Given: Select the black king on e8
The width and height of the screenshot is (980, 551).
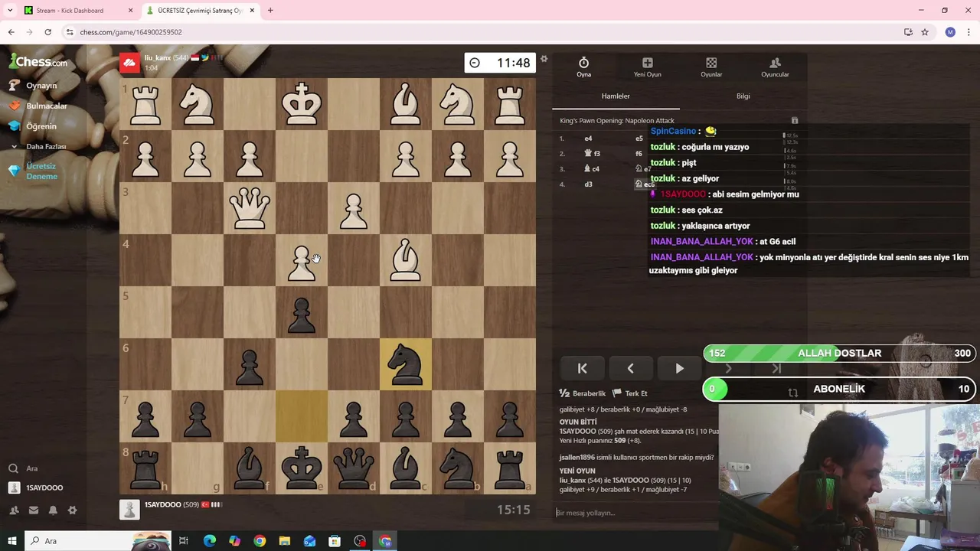Looking at the screenshot, I should click(302, 468).
